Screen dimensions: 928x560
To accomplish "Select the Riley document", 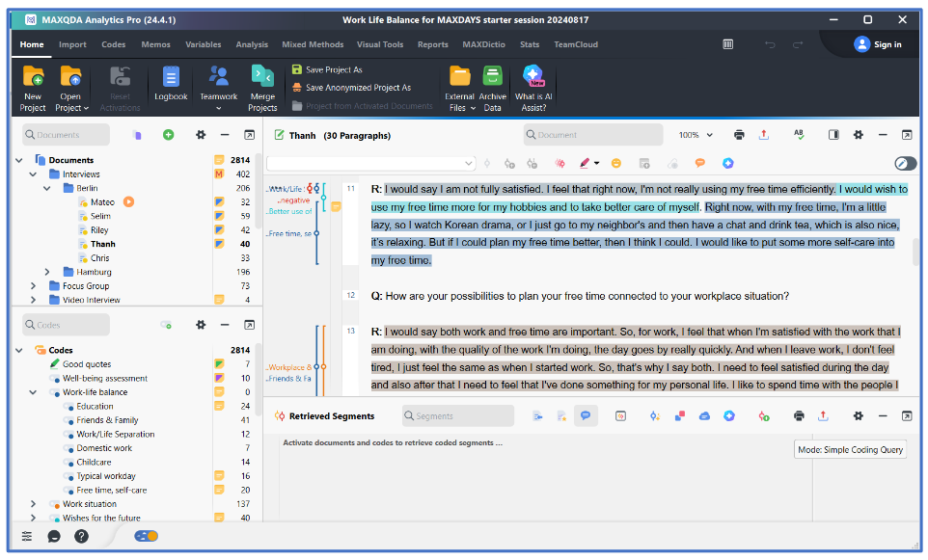I will click(x=99, y=230).
